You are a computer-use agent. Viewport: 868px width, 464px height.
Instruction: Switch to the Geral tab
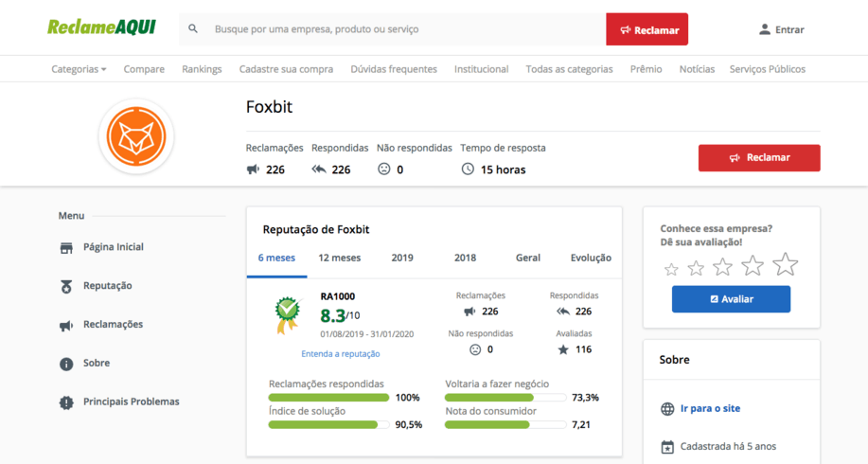coord(528,258)
